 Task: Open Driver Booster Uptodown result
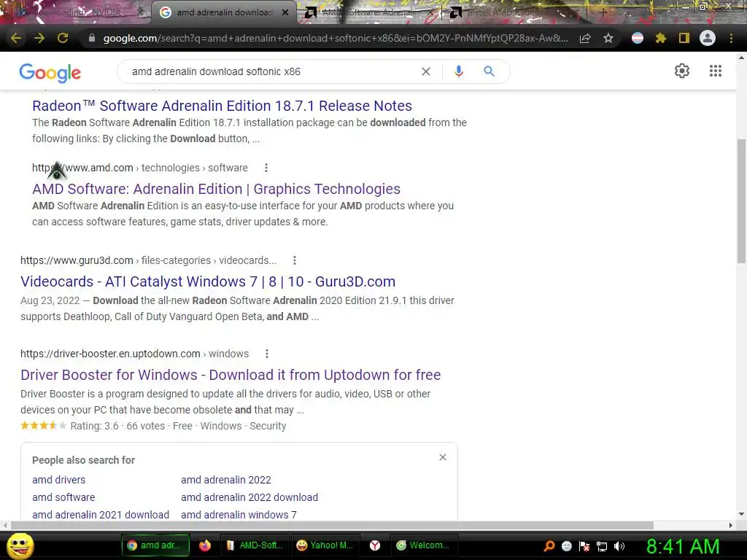231,375
